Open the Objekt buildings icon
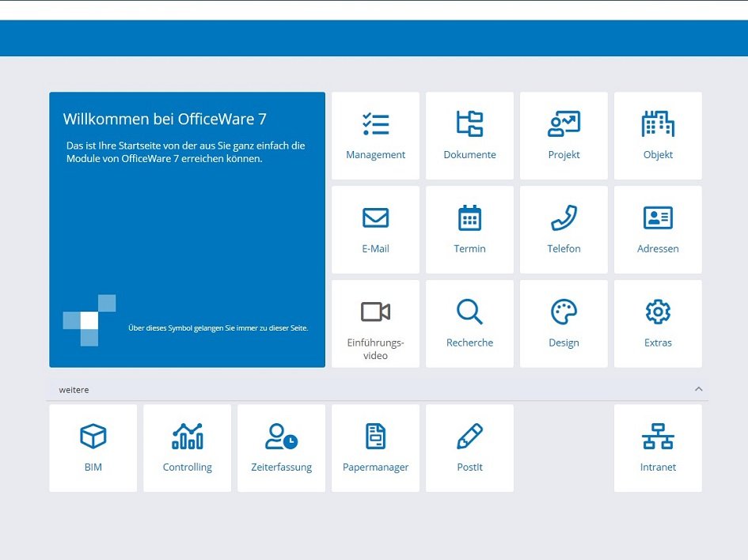Screen dimensions: 748x560 pos(658,124)
